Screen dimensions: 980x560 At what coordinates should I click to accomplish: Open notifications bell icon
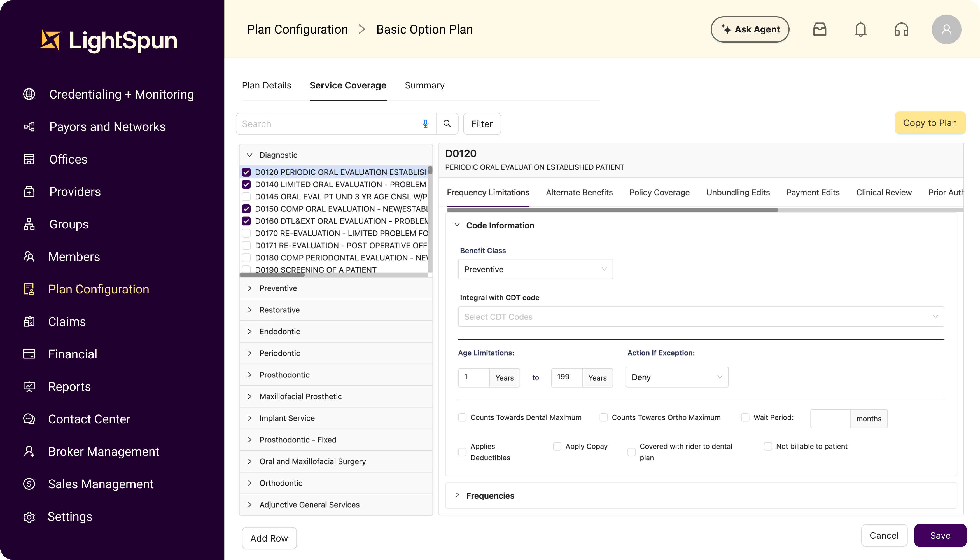860,29
